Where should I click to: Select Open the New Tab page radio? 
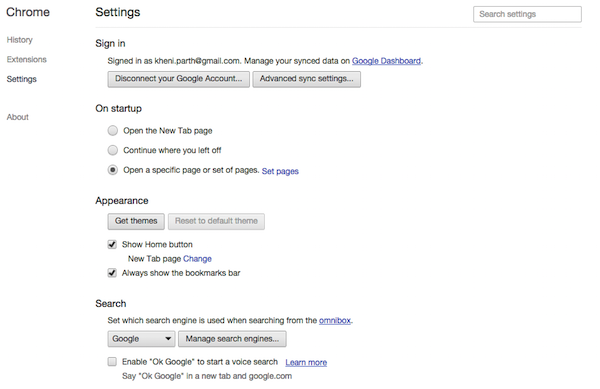[x=112, y=131]
